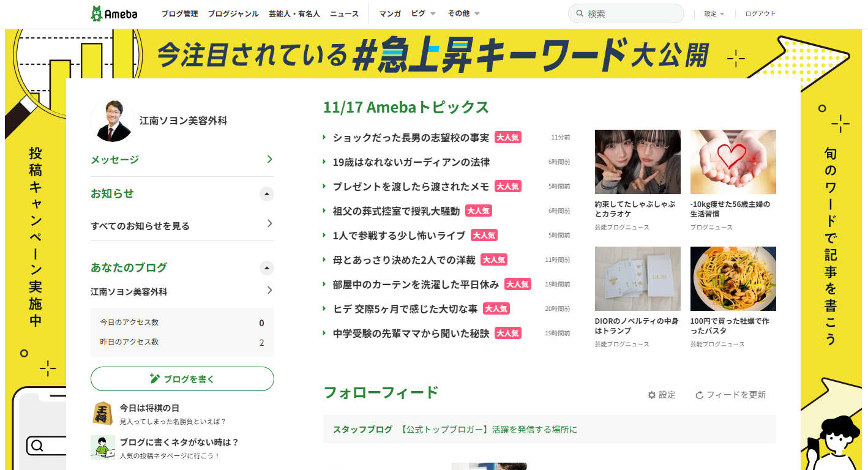
Task: Open the その他 dropdown menu
Action: (463, 13)
